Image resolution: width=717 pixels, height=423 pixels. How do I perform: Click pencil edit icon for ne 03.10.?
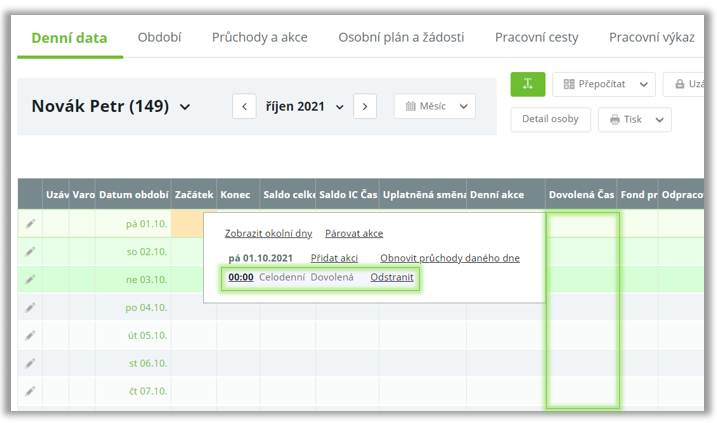click(x=30, y=280)
